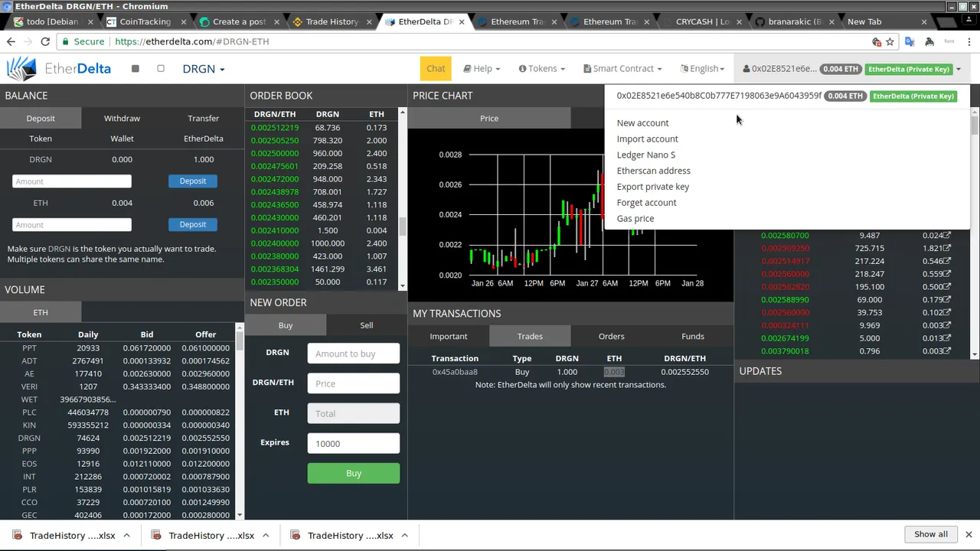Open the Chat panel
The image size is (980, 551).
click(436, 68)
